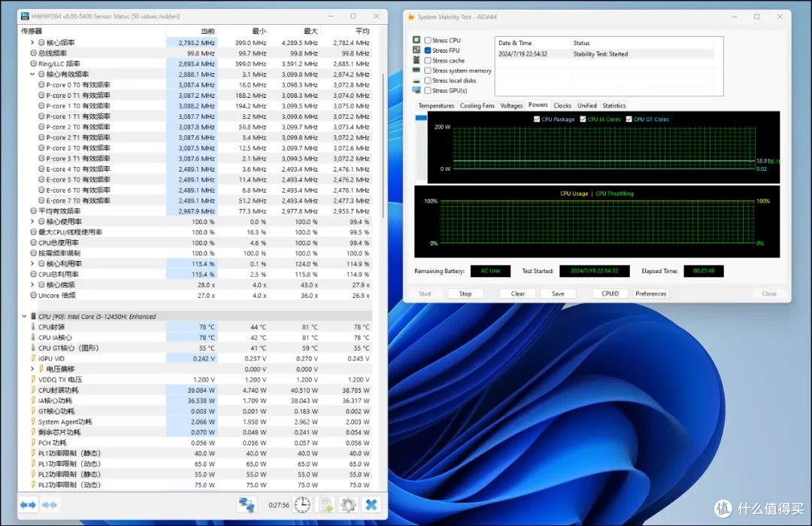Switch to the Statistics tab

point(614,105)
